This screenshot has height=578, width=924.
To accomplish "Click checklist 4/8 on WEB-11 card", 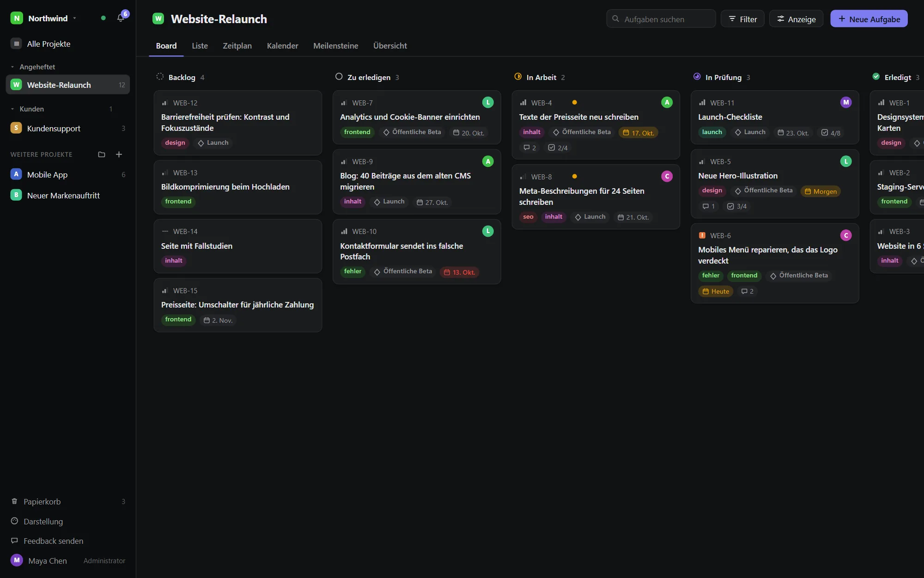I will point(831,133).
